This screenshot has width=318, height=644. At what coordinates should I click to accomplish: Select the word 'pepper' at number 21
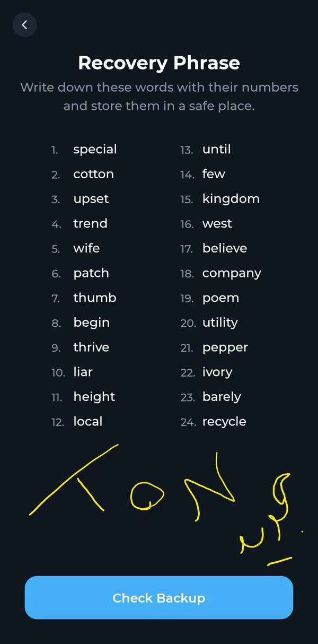225,348
